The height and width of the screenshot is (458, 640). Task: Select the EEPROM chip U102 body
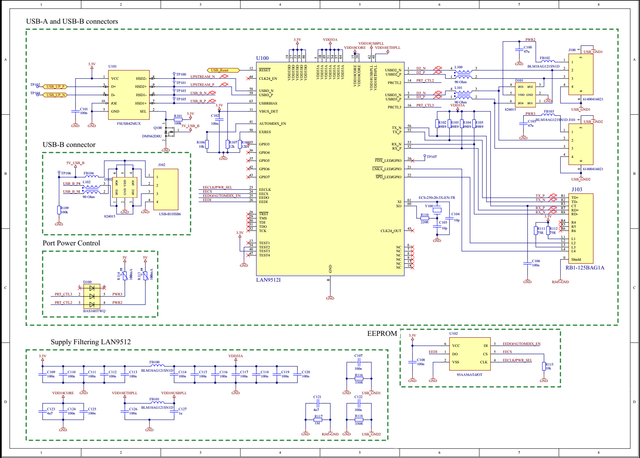470,353
